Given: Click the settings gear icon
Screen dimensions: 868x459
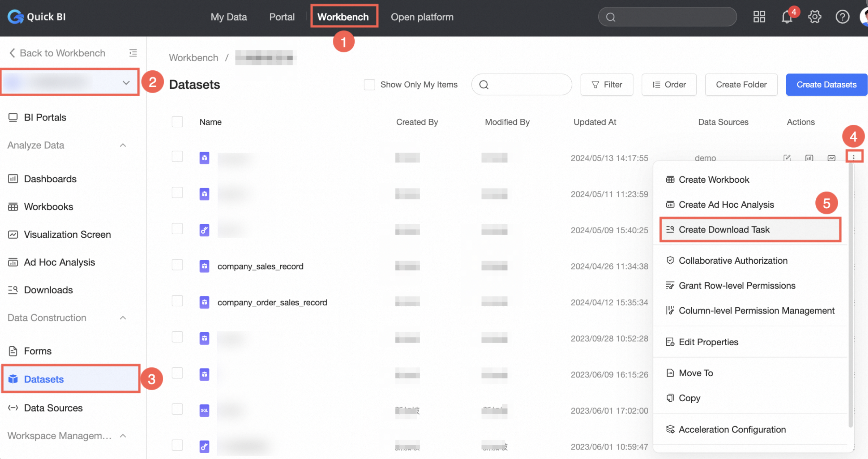Looking at the screenshot, I should 815,17.
